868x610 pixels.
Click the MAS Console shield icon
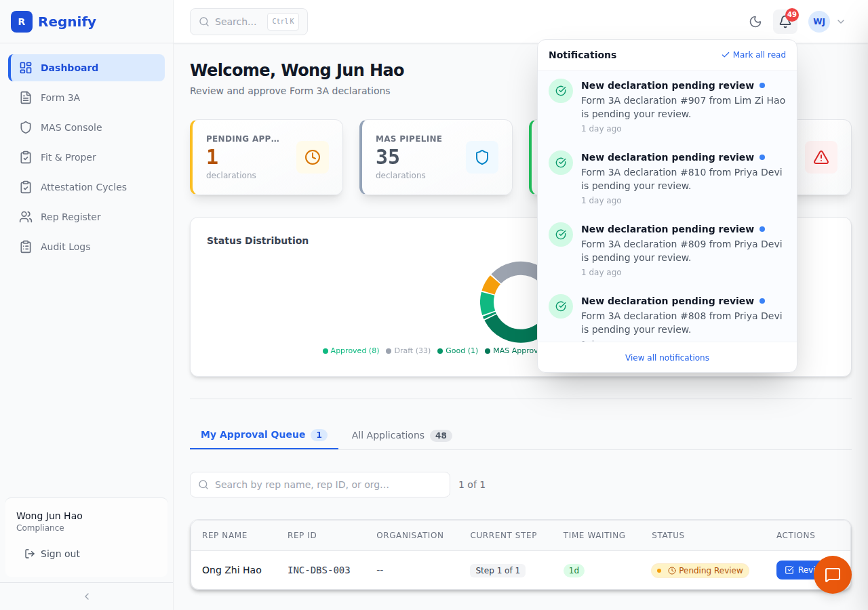click(x=26, y=127)
